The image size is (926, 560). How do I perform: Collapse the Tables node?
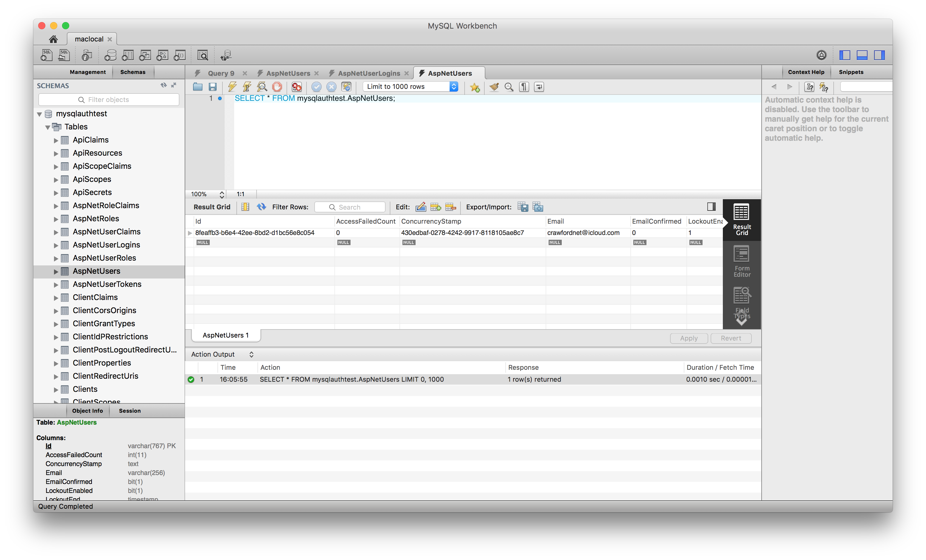[48, 127]
